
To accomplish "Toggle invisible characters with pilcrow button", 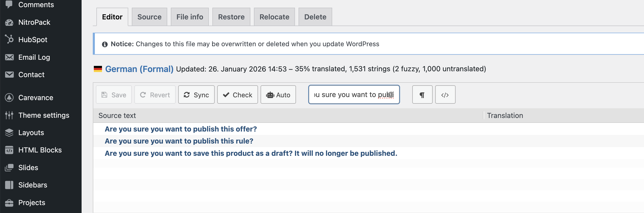I will (422, 95).
